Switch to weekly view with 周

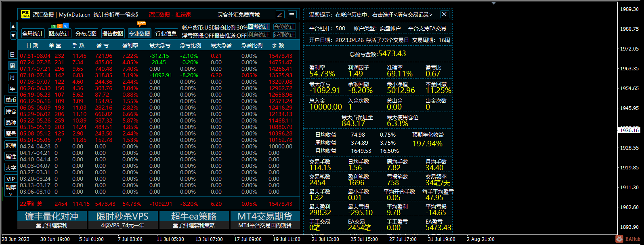tap(12, 66)
